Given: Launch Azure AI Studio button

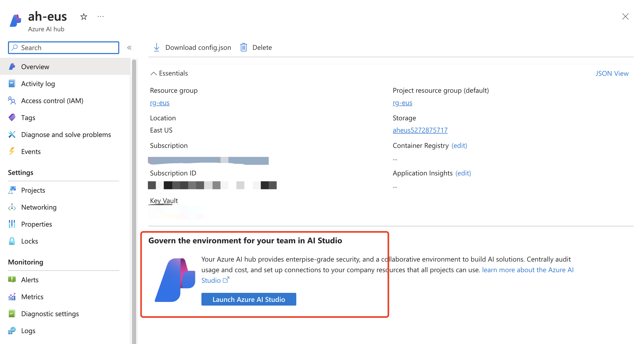Looking at the screenshot, I should coord(249,299).
